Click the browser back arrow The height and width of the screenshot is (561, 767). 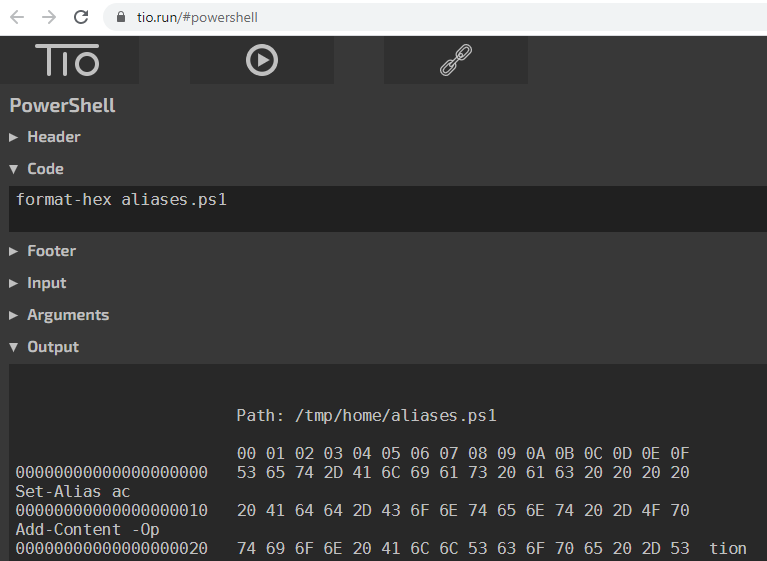pyautogui.click(x=17, y=17)
